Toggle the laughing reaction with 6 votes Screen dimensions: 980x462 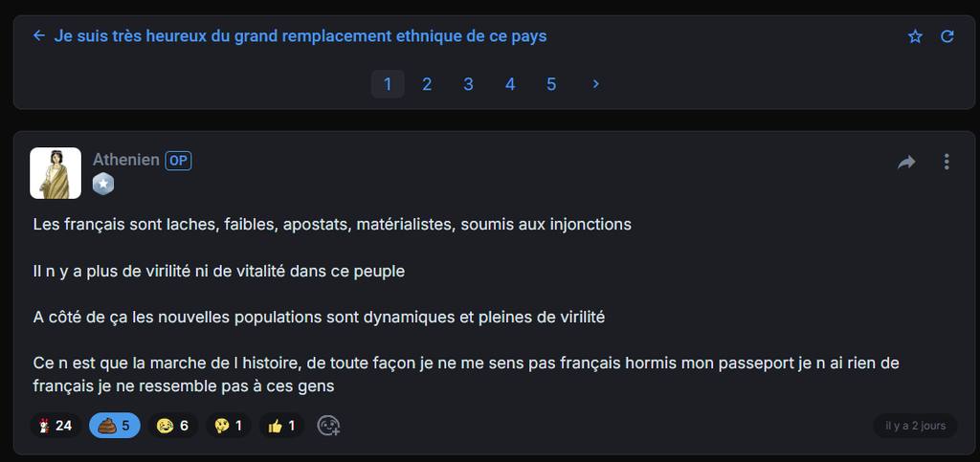(x=172, y=426)
